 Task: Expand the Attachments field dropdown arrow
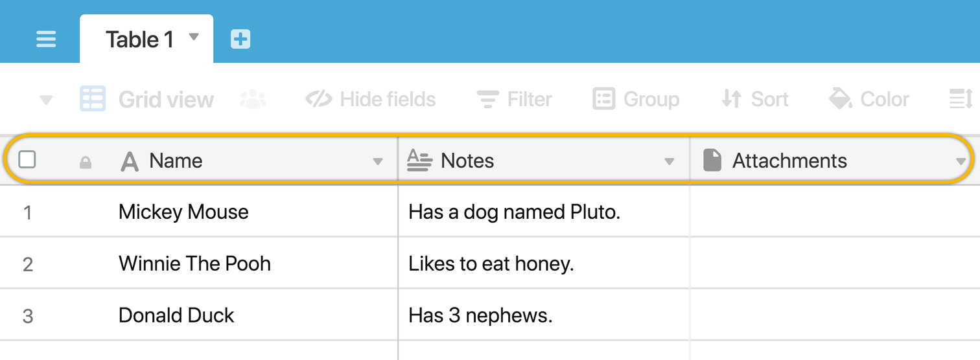(961, 161)
